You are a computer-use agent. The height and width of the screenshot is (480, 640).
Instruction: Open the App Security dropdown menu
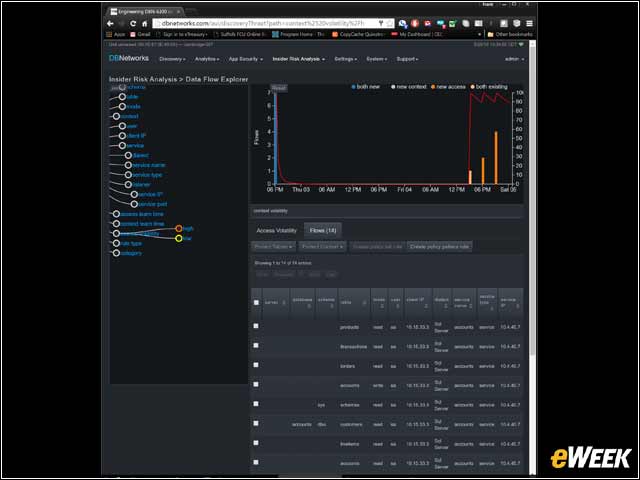click(246, 59)
